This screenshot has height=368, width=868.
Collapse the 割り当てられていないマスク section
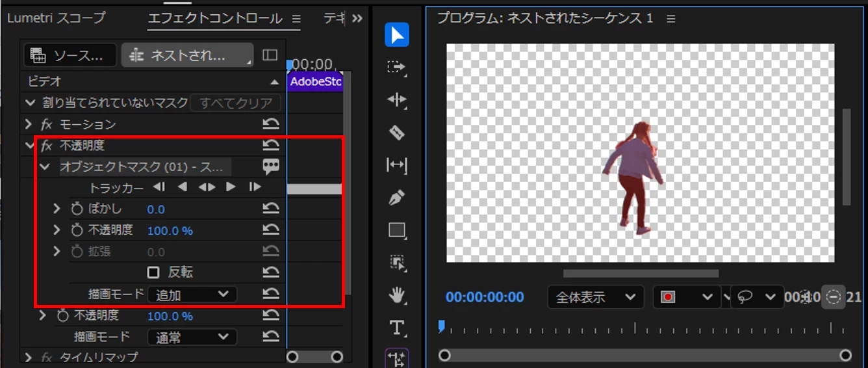pos(30,103)
